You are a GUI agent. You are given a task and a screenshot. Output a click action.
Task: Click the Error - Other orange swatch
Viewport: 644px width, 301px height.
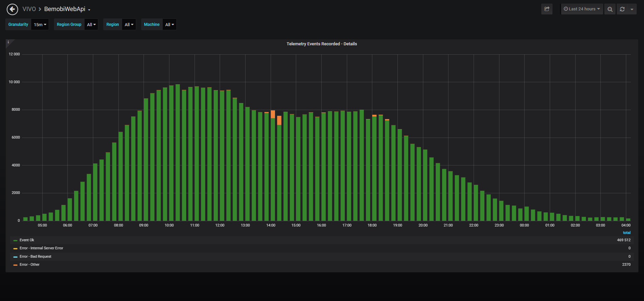tap(15, 265)
